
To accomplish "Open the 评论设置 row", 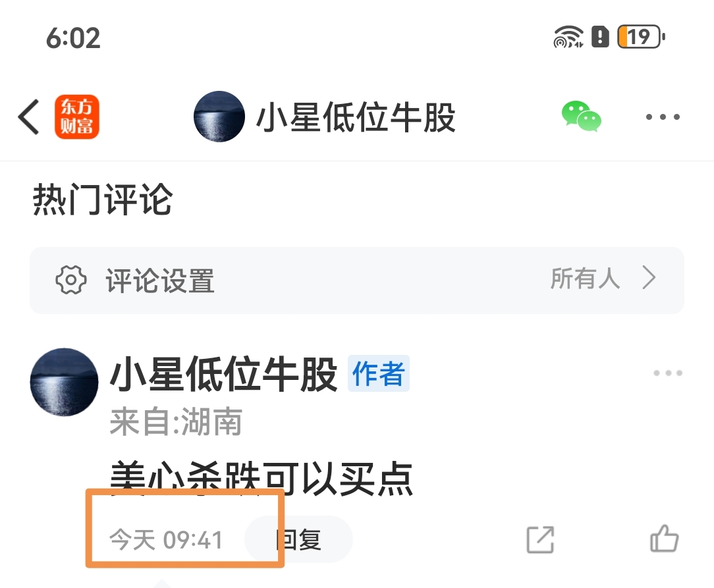I will (x=357, y=281).
